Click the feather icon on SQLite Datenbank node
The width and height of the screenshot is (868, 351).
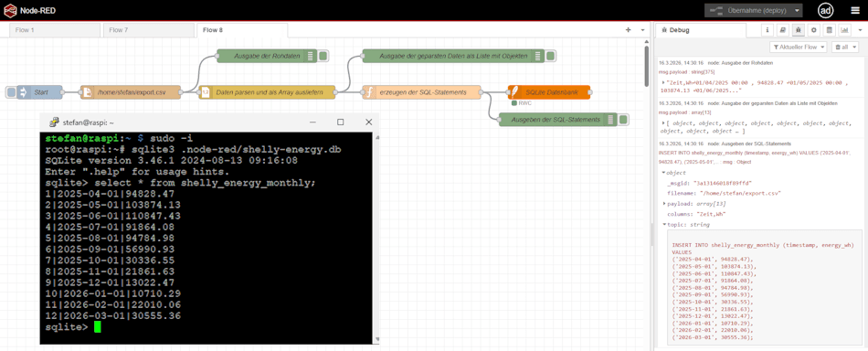514,92
